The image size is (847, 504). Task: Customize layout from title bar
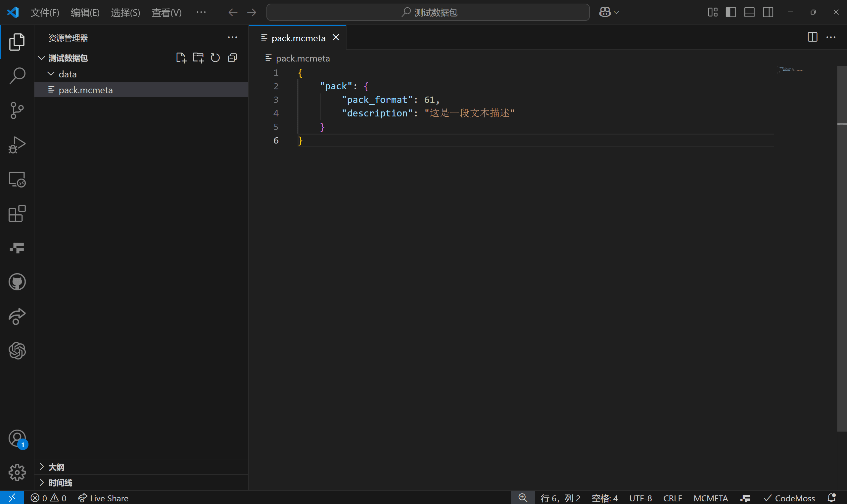[x=712, y=12]
